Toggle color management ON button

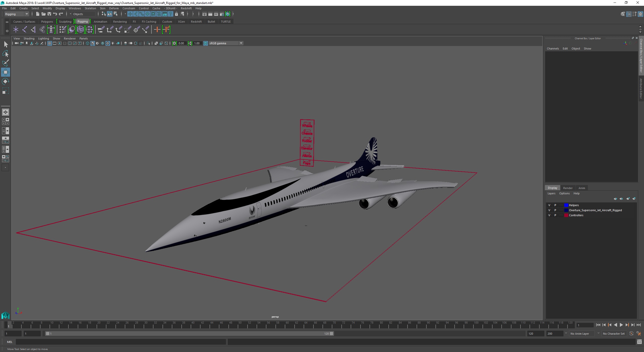click(x=206, y=43)
